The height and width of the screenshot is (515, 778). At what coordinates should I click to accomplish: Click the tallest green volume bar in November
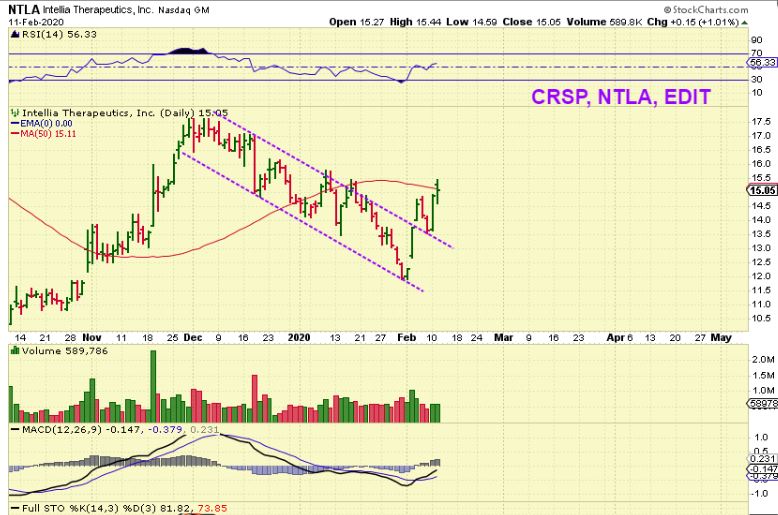(153, 386)
